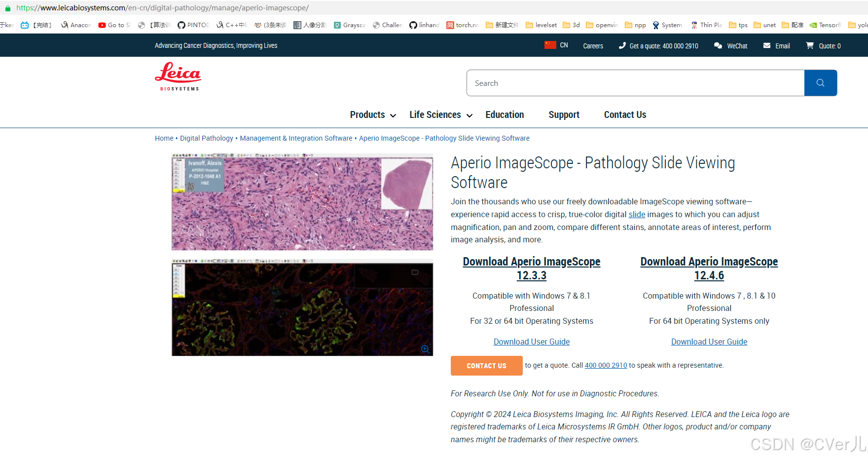Select the Education menu item
The width and height of the screenshot is (868, 459).
(505, 115)
